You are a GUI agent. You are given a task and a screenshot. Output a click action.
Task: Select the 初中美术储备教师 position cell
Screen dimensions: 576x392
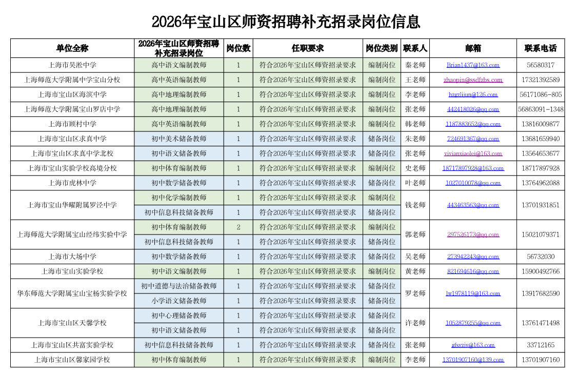pos(179,139)
